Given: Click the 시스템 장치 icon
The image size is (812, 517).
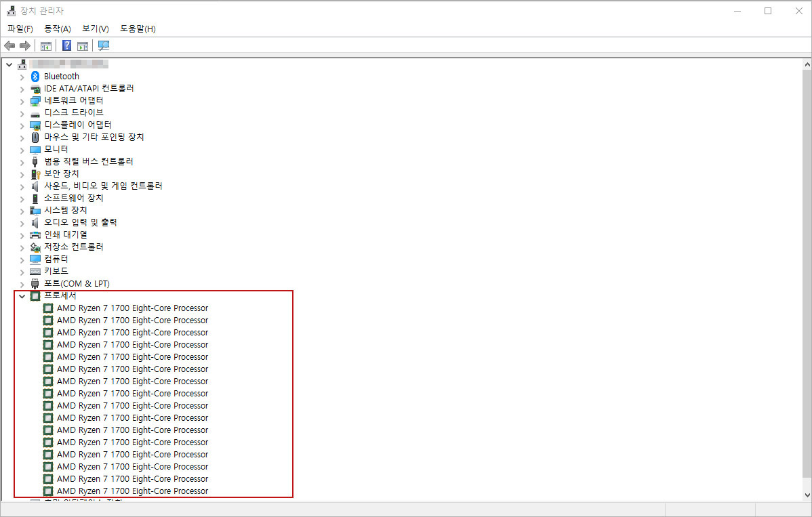Looking at the screenshot, I should (35, 211).
